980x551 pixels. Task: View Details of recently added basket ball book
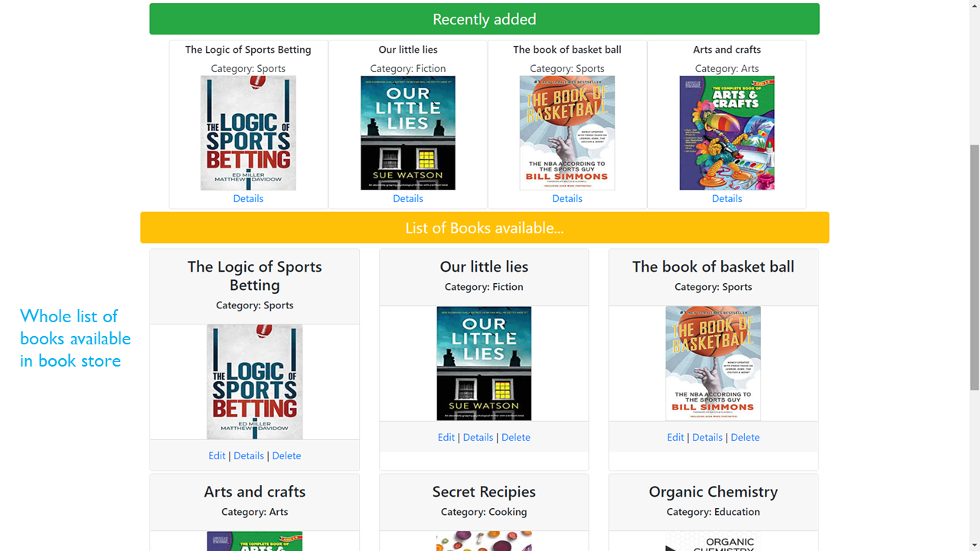pos(567,198)
